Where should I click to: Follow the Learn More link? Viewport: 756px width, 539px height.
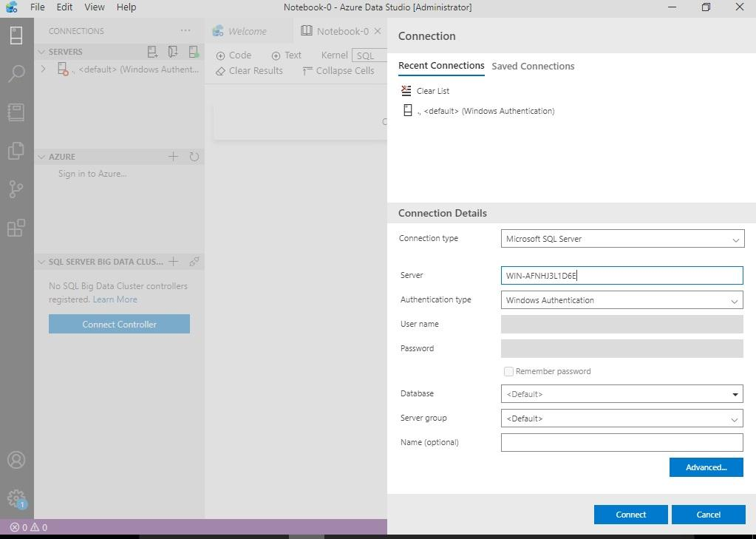(x=115, y=299)
